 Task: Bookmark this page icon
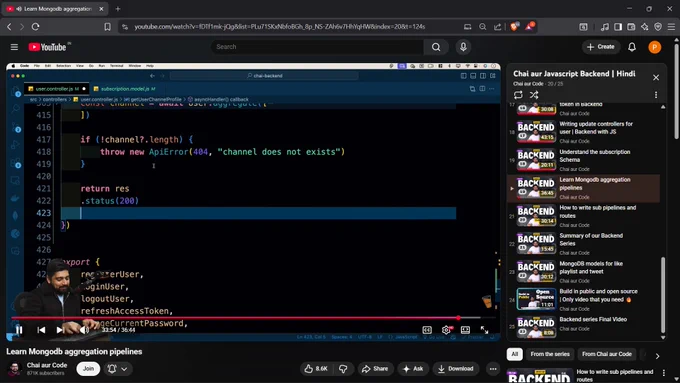108,26
